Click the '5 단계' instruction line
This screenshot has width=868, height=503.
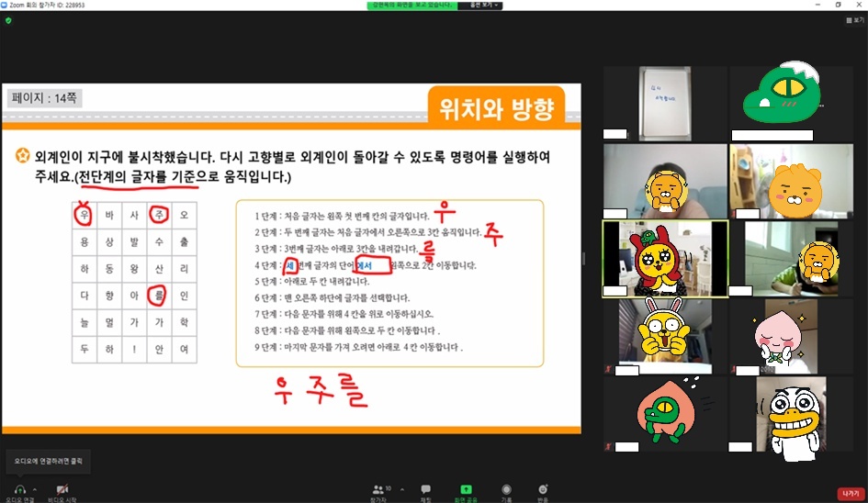tap(311, 281)
